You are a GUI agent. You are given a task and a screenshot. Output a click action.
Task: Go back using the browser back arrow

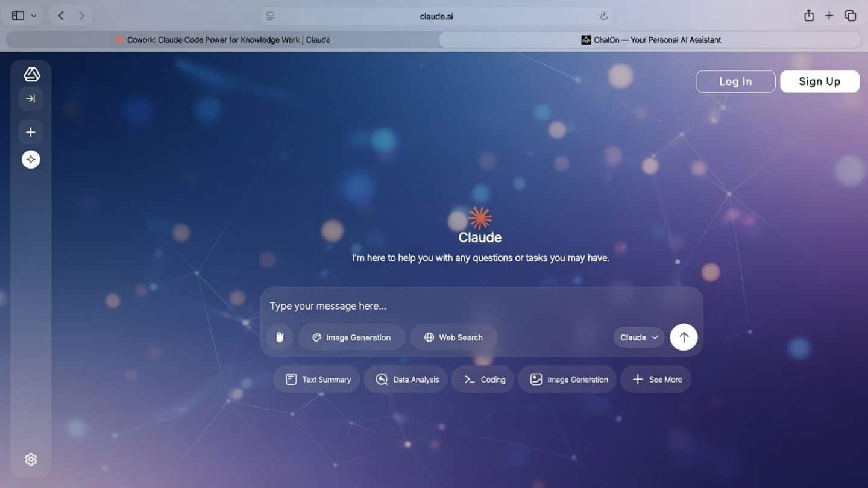click(x=61, y=16)
